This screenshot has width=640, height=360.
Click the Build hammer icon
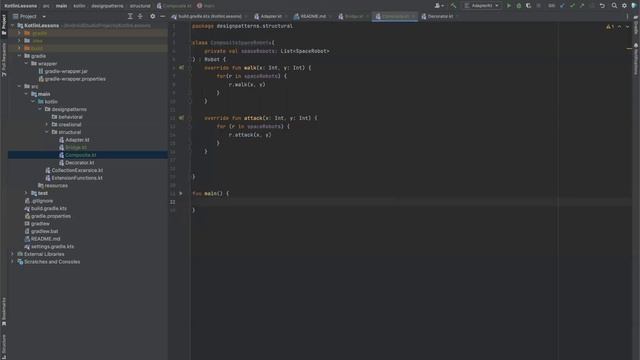(453, 6)
